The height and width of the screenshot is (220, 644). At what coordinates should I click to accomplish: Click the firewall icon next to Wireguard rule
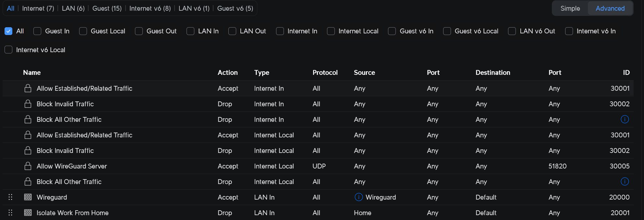point(28,197)
